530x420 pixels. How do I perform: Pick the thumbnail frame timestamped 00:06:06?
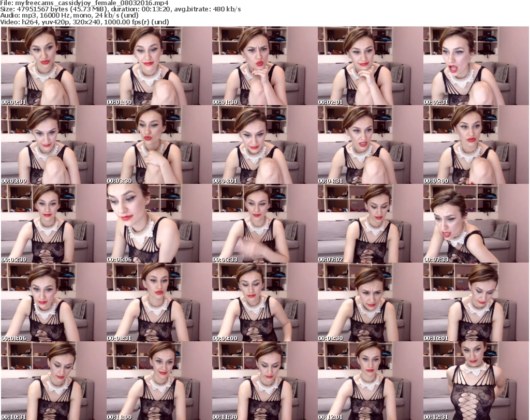pos(159,224)
